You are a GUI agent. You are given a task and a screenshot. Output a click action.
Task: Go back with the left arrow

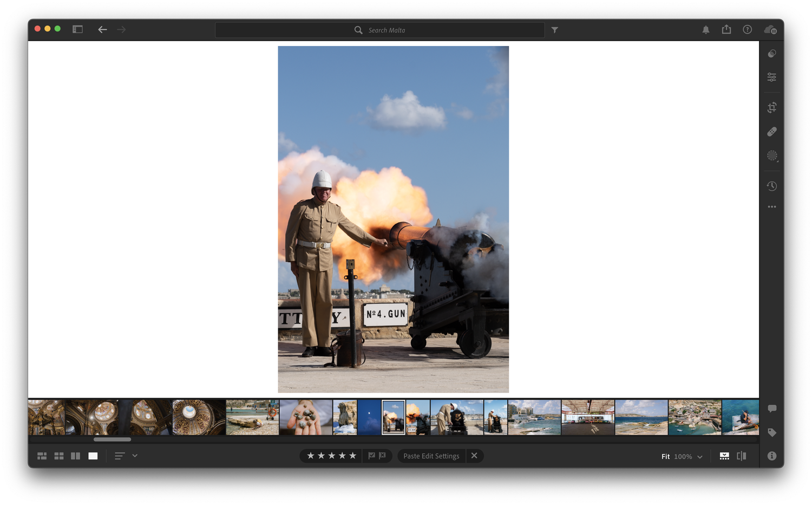tap(102, 30)
